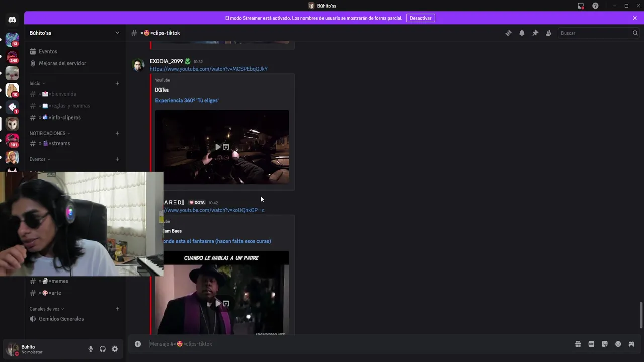Screen dimensions: 644x362
Task: Click the chat scrollbar thumb
Action: point(641,315)
